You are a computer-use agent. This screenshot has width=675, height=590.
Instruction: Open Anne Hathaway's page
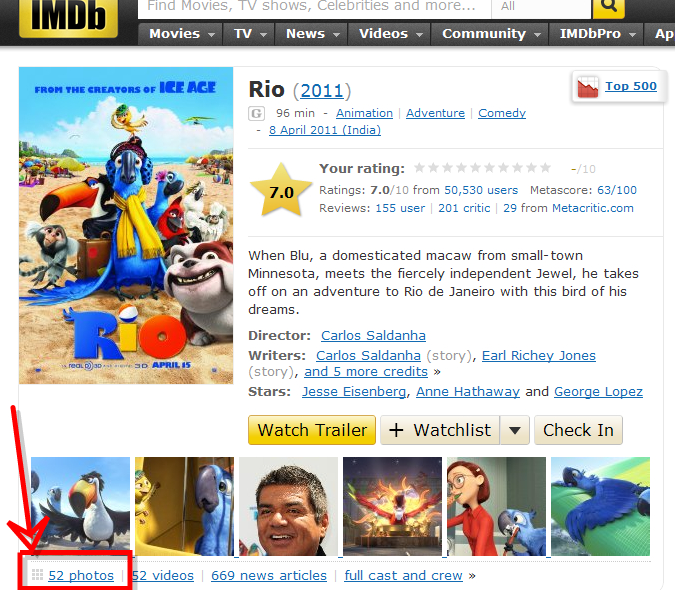(468, 392)
